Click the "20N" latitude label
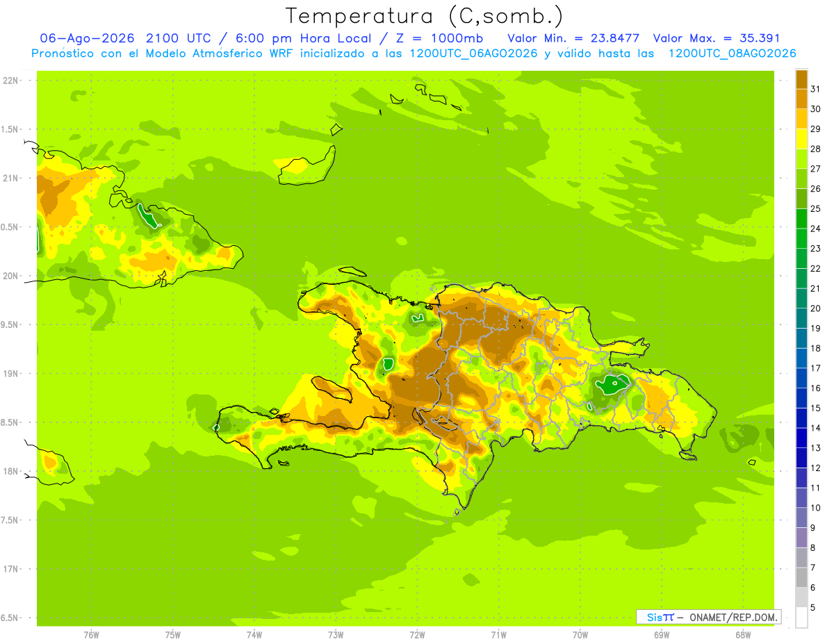 (x=10, y=276)
